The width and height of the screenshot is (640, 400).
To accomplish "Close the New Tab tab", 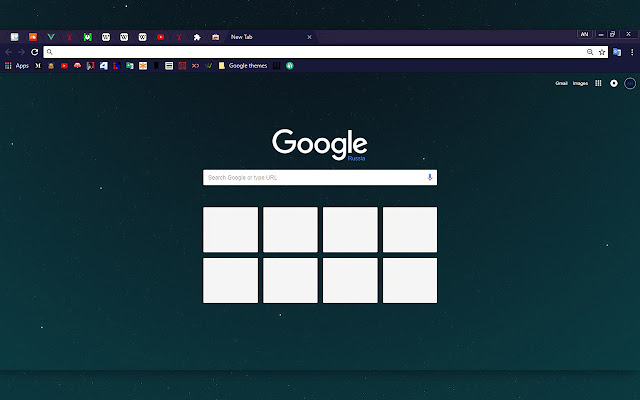I will pos(309,37).
